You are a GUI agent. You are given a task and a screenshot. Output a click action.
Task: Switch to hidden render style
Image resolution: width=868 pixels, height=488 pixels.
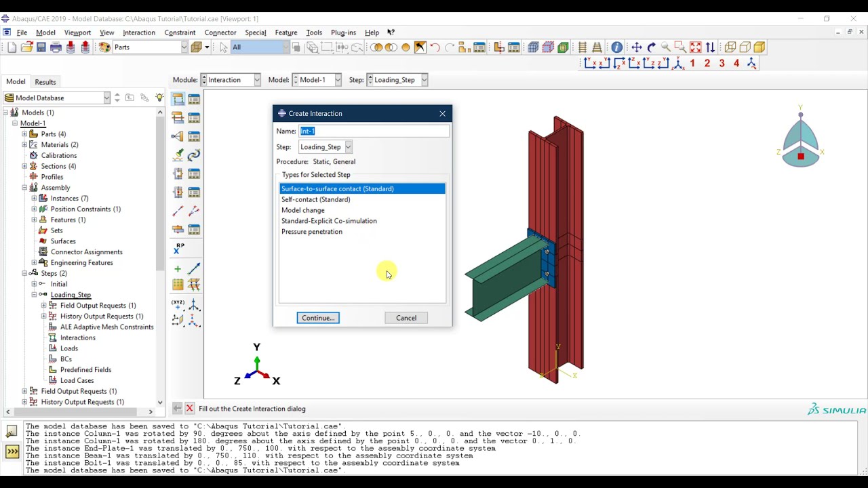point(745,47)
